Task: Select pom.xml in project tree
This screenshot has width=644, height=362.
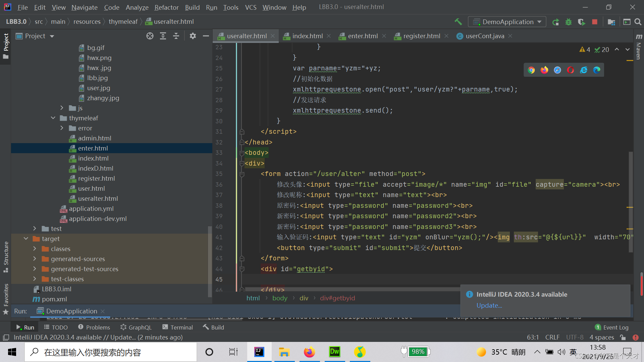Action: 54,299
